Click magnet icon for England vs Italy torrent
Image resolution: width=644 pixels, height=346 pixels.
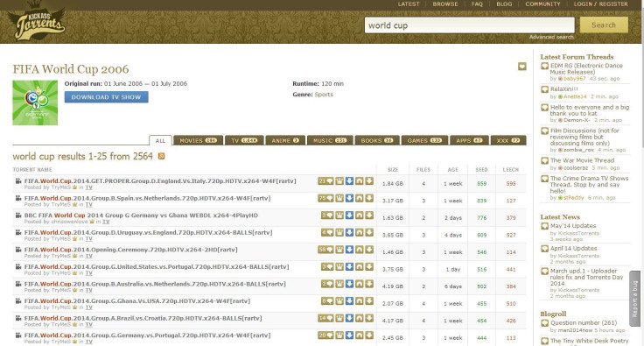[360, 180]
